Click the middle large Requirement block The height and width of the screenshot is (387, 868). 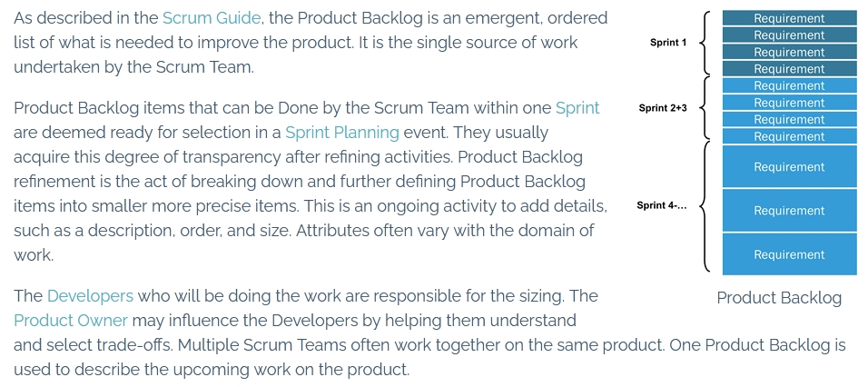[x=789, y=211]
